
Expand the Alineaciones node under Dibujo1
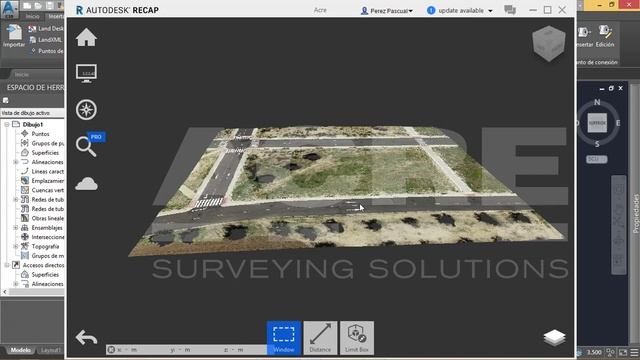click(16, 162)
